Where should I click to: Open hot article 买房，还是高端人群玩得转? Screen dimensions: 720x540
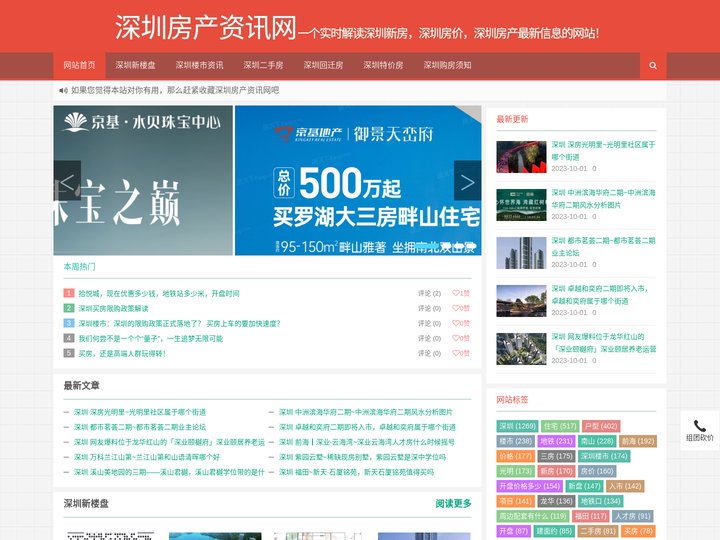pyautogui.click(x=122, y=354)
